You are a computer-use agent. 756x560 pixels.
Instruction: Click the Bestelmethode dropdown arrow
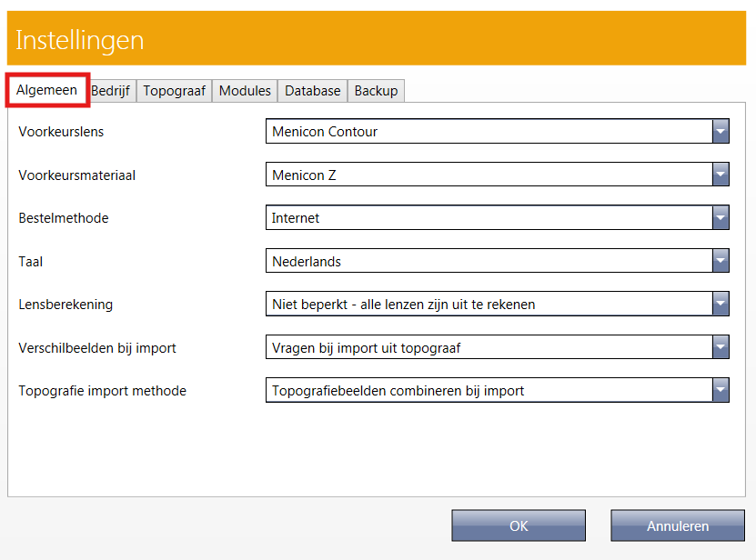(721, 217)
